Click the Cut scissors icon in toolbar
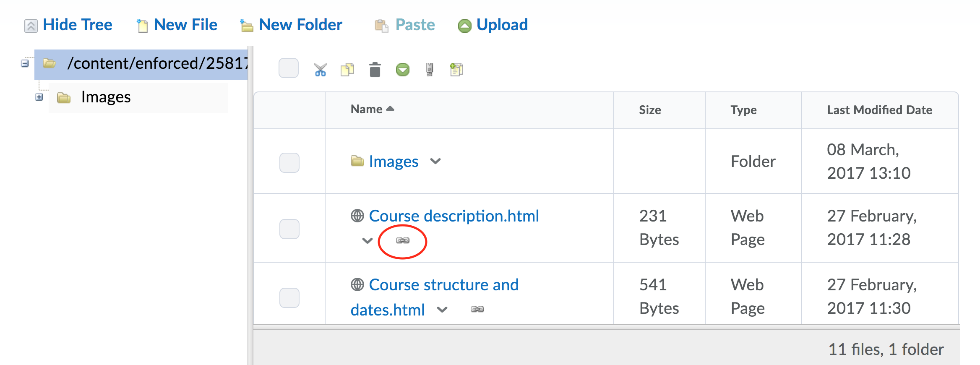The width and height of the screenshot is (980, 365). pos(320,70)
